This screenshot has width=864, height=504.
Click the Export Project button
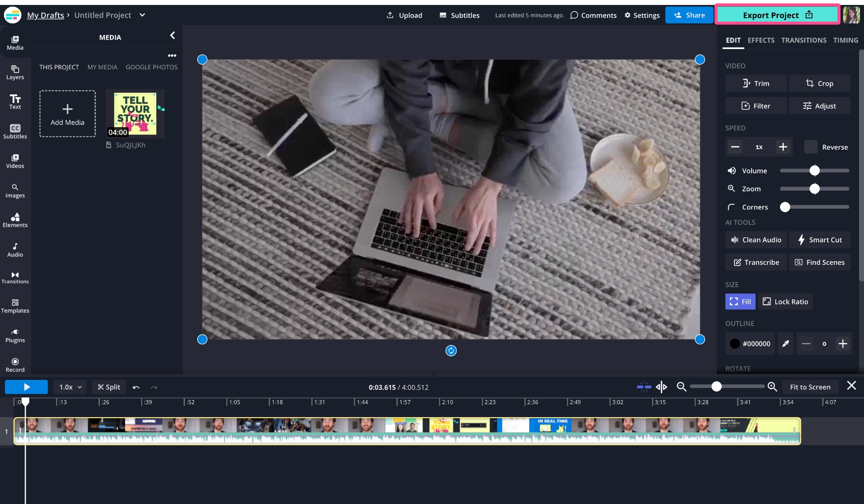(777, 15)
